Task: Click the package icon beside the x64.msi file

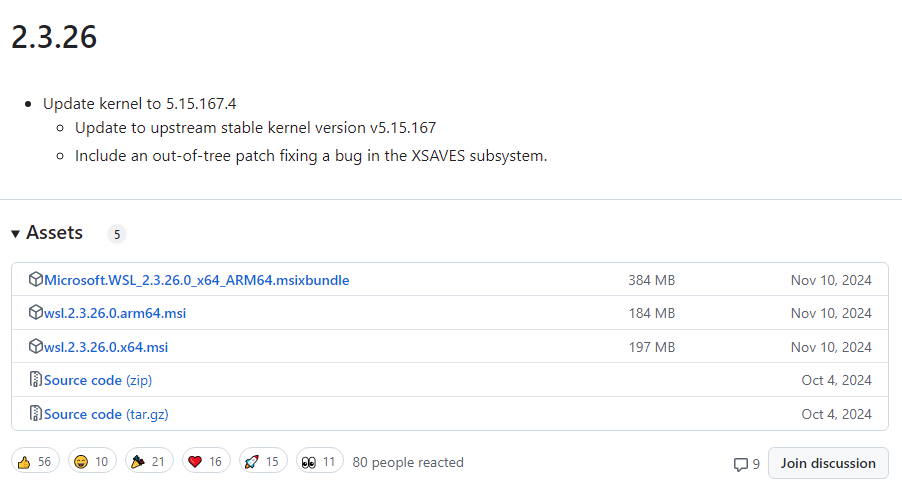Action: (x=36, y=347)
